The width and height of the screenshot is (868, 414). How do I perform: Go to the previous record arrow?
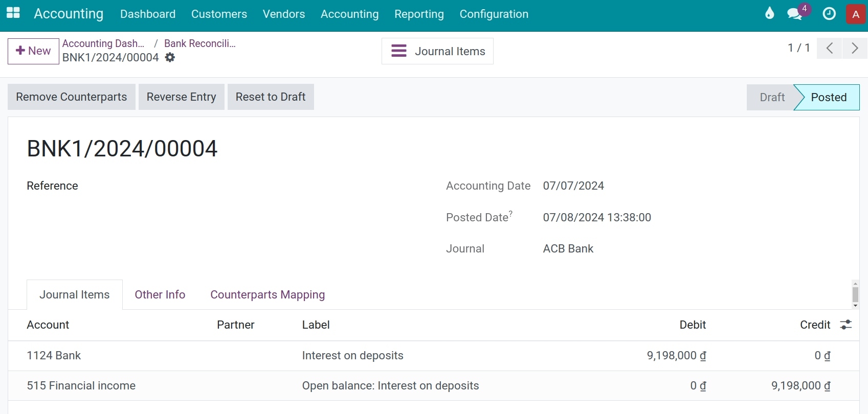[x=830, y=49]
